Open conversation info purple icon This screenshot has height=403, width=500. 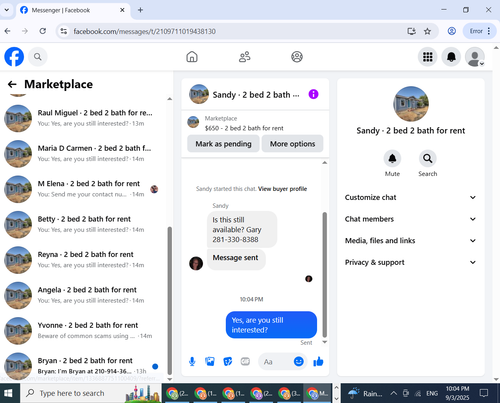point(313,94)
